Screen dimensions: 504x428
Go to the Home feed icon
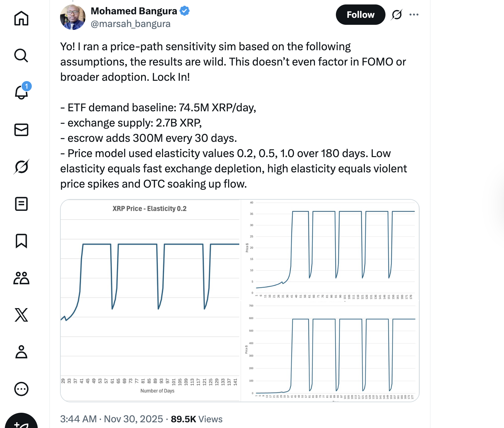[x=21, y=18]
